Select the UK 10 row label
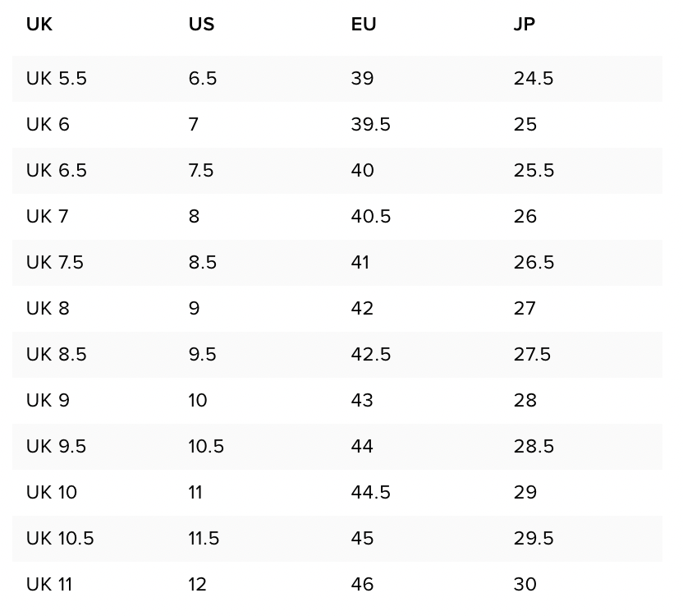This screenshot has width=683, height=616. [52, 493]
